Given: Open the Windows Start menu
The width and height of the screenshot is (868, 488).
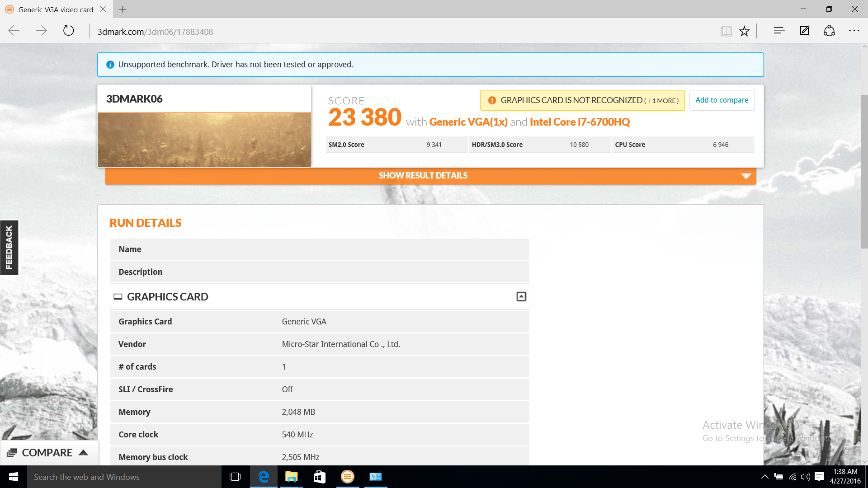Looking at the screenshot, I should click(14, 477).
